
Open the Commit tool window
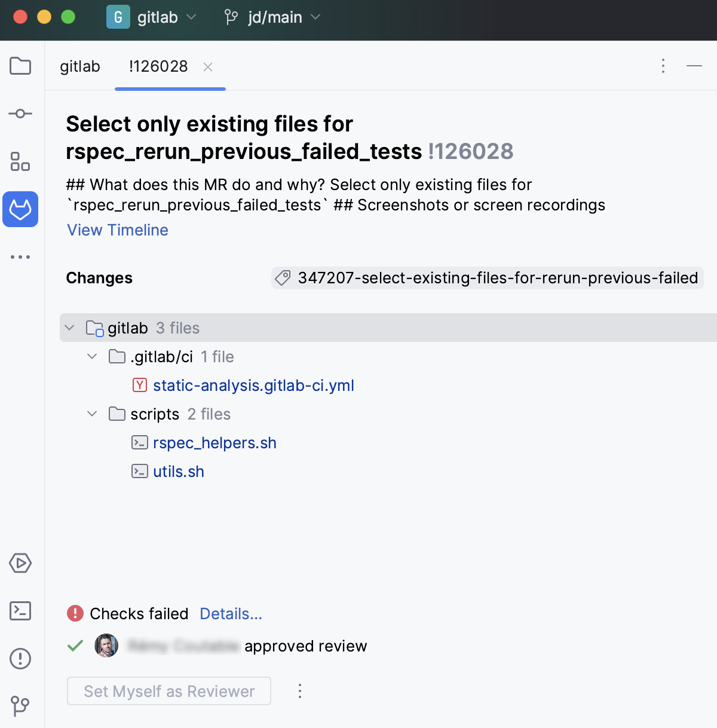click(x=20, y=114)
